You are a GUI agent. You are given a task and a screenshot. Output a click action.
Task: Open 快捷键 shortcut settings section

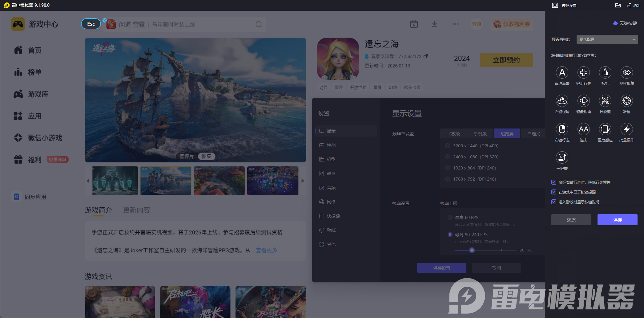tap(346, 216)
